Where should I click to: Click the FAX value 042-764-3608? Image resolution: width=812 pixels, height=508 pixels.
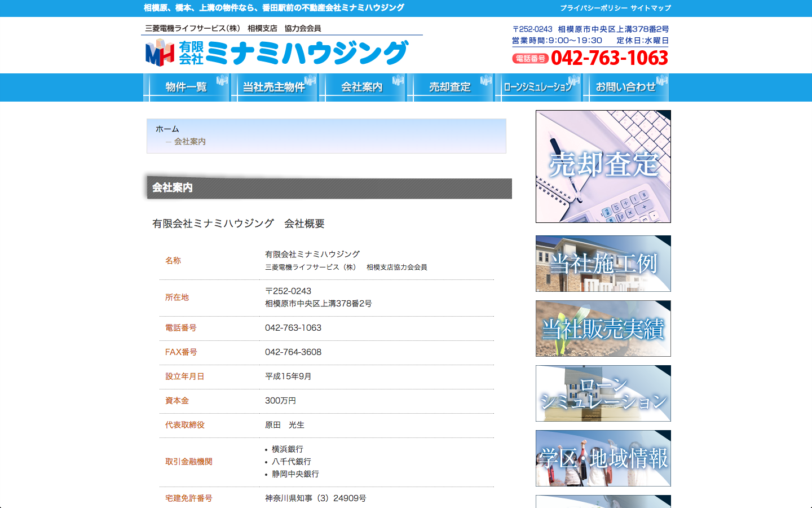[293, 352]
